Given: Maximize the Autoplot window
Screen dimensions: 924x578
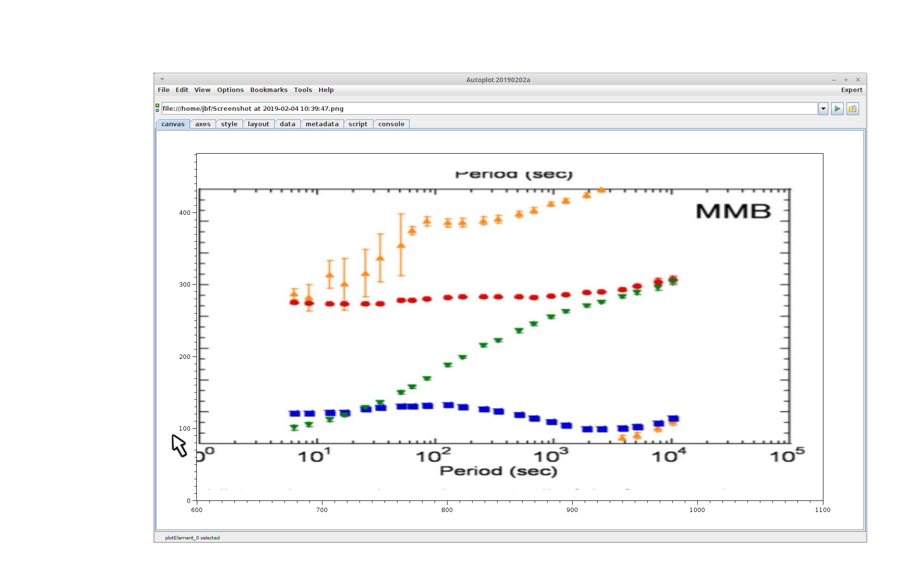Looking at the screenshot, I should (x=846, y=80).
